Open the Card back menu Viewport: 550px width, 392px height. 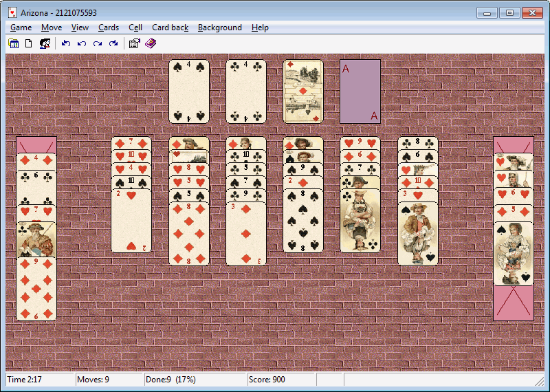tap(170, 28)
